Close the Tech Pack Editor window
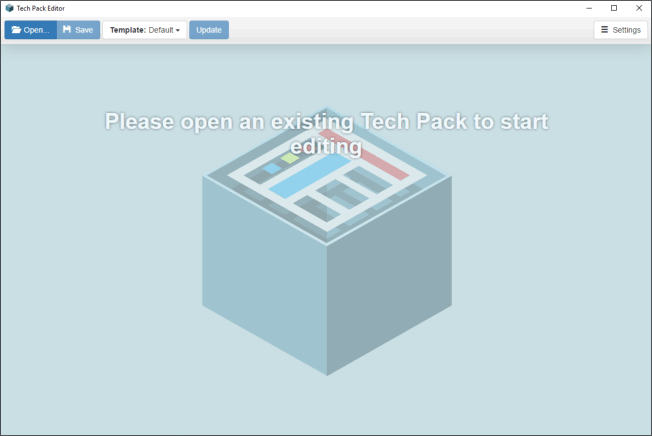 (x=639, y=8)
